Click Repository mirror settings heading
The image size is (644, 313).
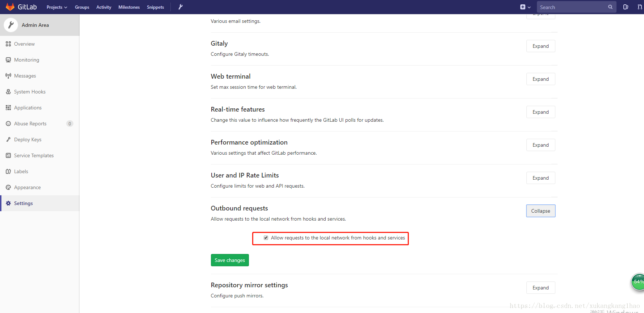(x=249, y=285)
